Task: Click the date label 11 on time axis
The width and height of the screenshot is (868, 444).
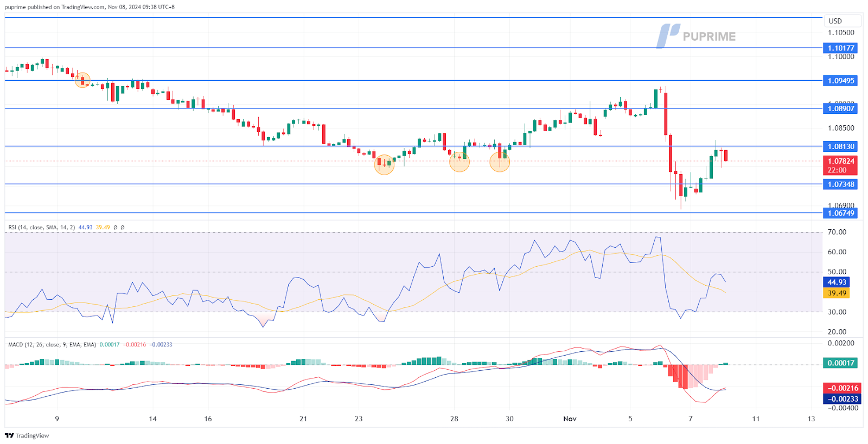Action: pos(756,419)
